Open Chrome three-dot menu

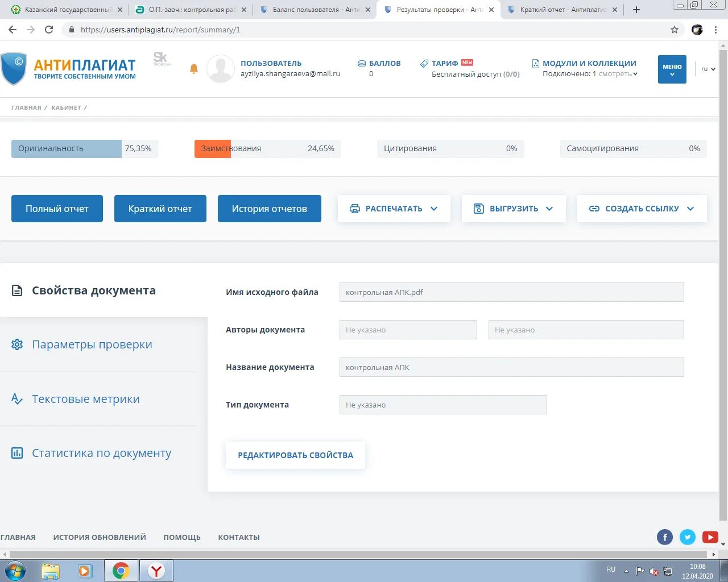click(x=716, y=30)
